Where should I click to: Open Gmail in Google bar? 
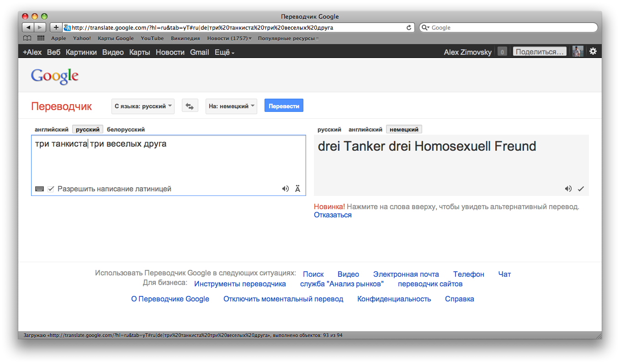[x=199, y=52]
